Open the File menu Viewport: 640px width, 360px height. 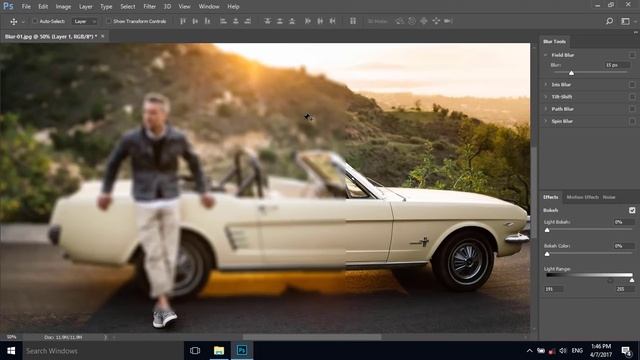(26, 7)
